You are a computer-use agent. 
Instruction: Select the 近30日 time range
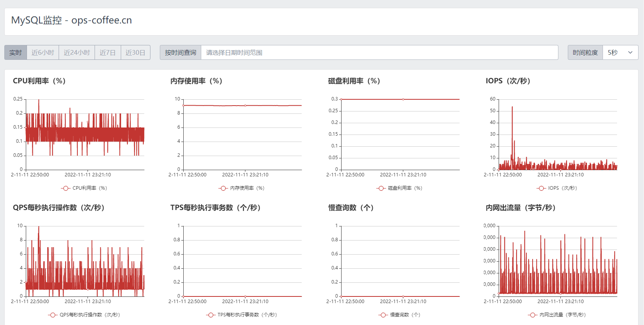click(135, 52)
